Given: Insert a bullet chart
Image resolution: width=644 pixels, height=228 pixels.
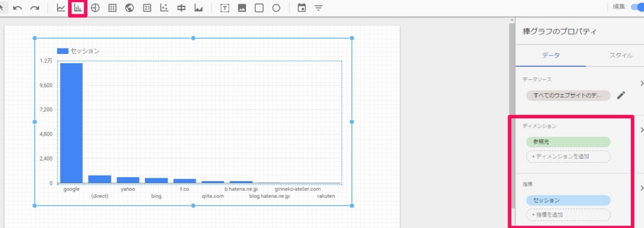Looking at the screenshot, I should pyautogui.click(x=182, y=8).
